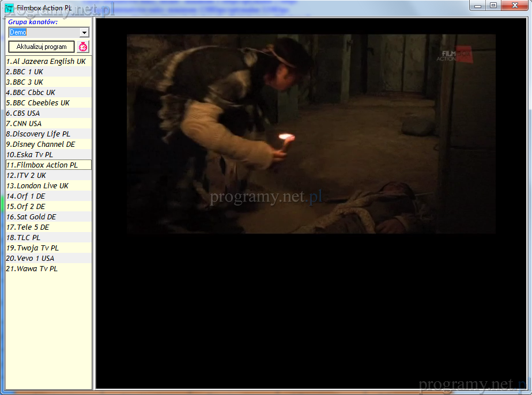Click the Demo channel group field
Image resolution: width=532 pixels, height=395 pixels.
[x=43, y=33]
